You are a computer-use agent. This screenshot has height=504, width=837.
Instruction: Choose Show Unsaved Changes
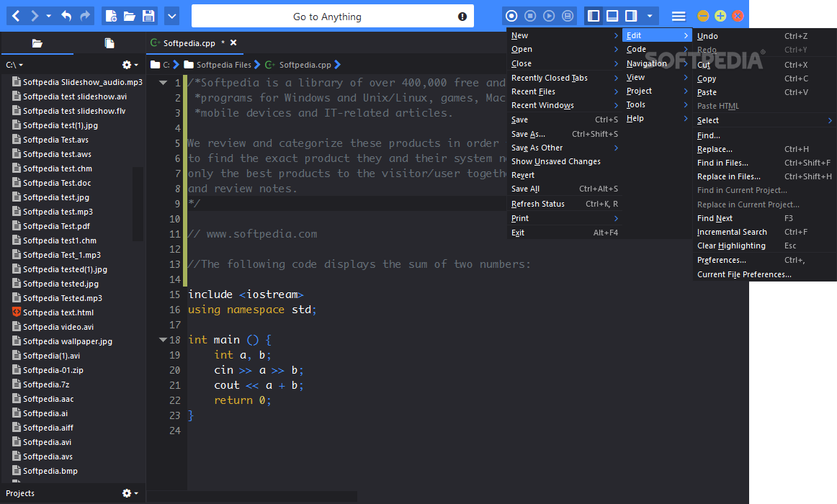(564, 161)
